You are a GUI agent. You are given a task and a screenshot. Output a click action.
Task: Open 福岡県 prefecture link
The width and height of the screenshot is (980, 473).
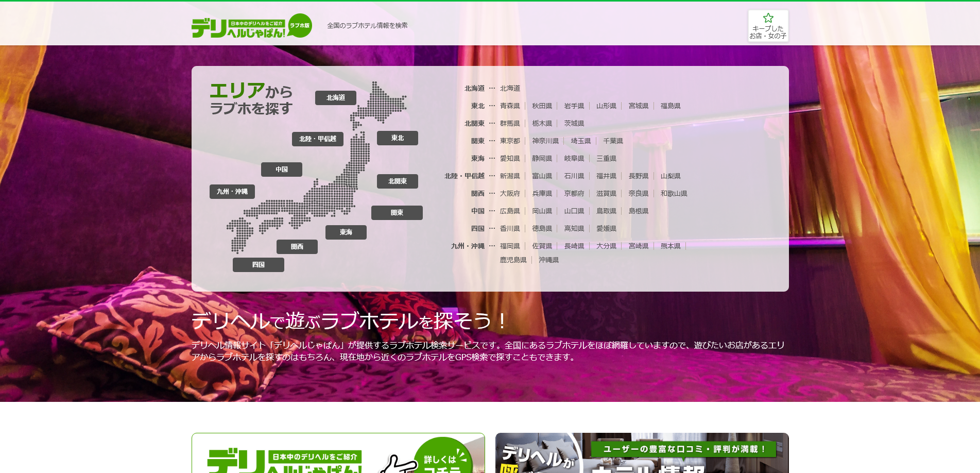tap(510, 246)
